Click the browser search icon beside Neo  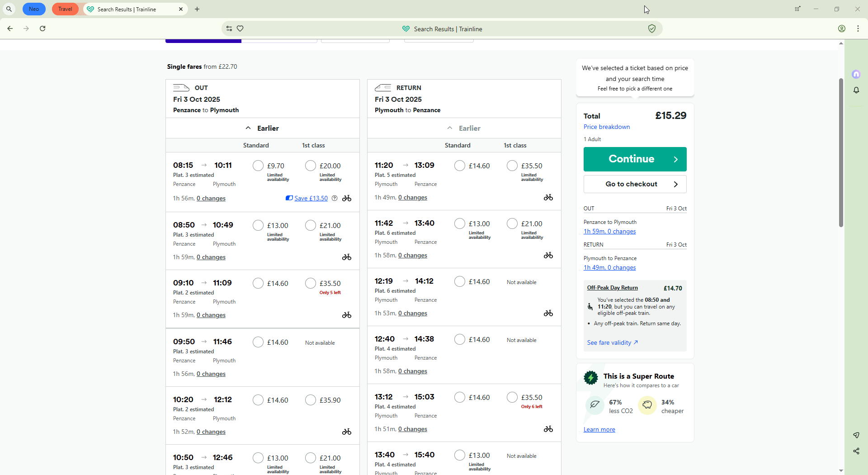tap(9, 9)
